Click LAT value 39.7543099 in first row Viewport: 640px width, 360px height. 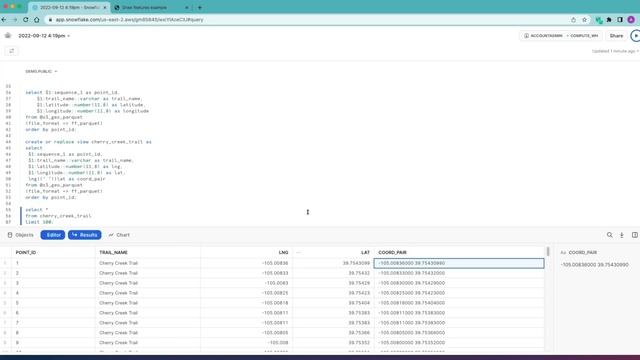point(356,263)
